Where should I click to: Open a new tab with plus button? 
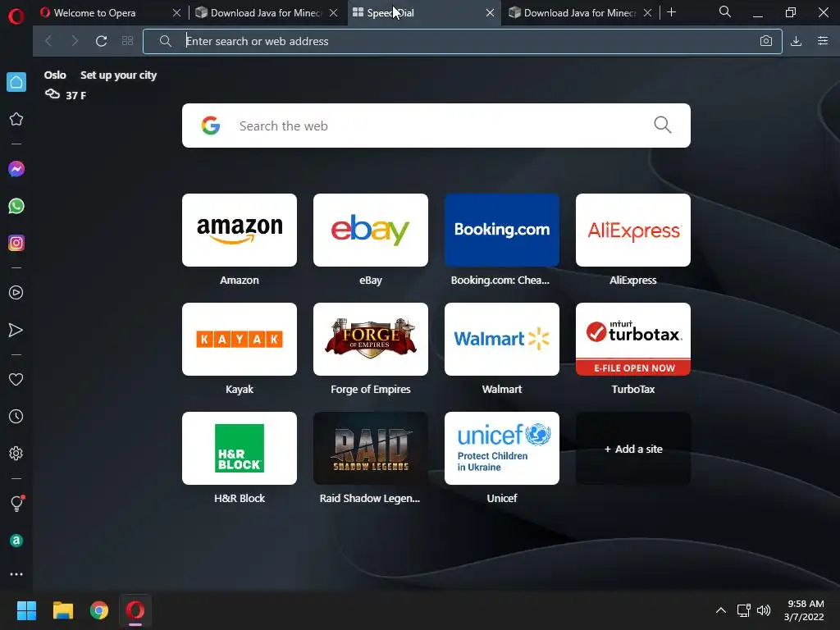671,12
